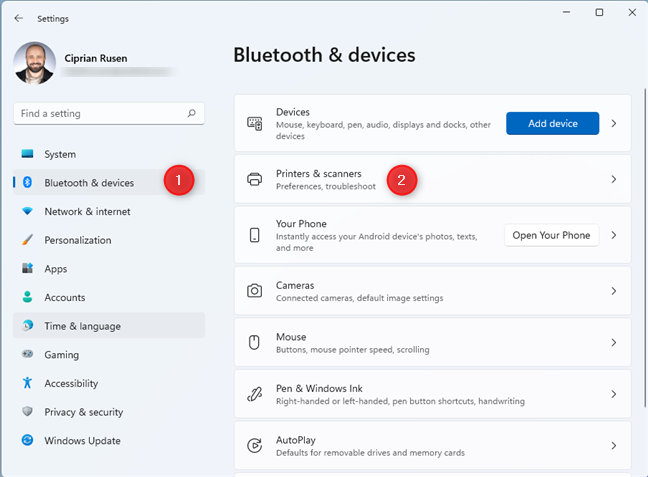Click the vertical scrollbar on right
This screenshot has height=477, width=648.
pos(645,248)
